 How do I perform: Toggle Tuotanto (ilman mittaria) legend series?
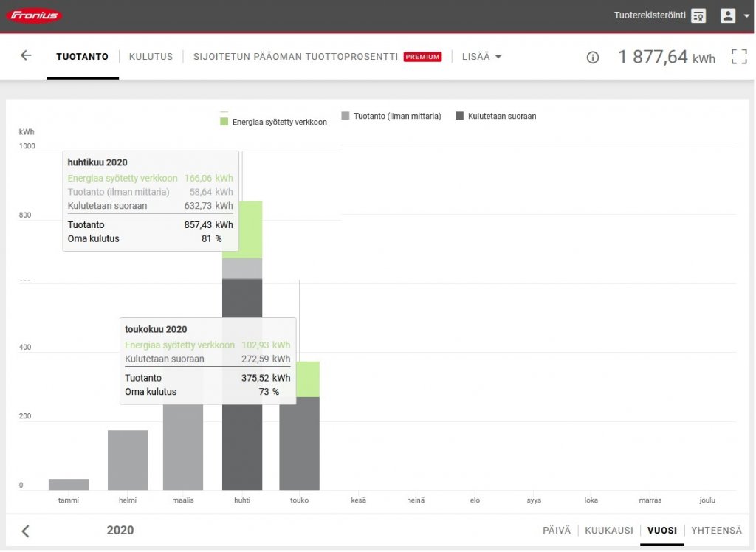pyautogui.click(x=391, y=116)
